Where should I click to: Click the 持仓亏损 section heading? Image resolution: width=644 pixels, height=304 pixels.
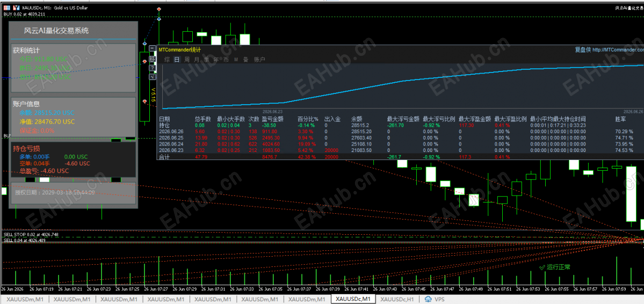[26, 148]
